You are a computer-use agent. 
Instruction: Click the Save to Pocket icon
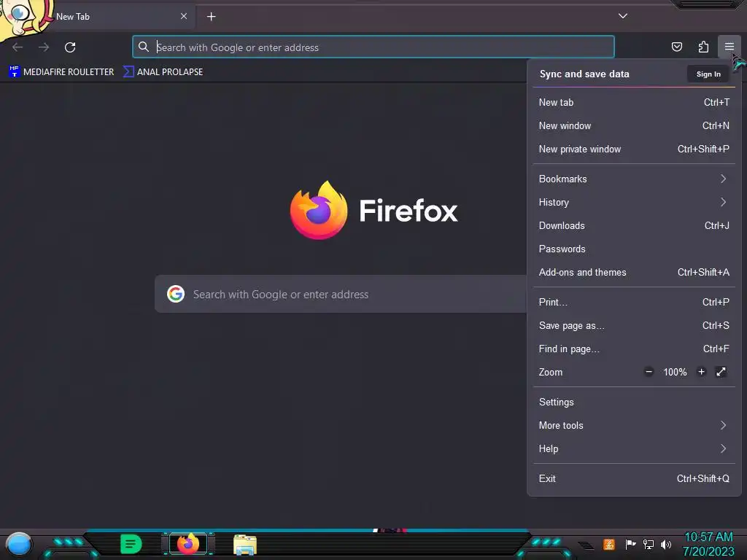click(676, 47)
